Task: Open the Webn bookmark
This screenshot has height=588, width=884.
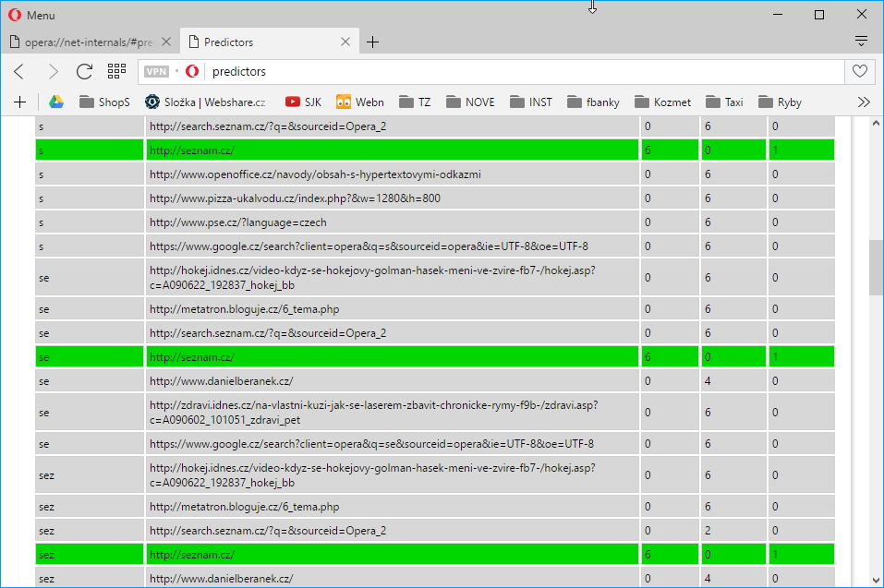Action: (359, 102)
